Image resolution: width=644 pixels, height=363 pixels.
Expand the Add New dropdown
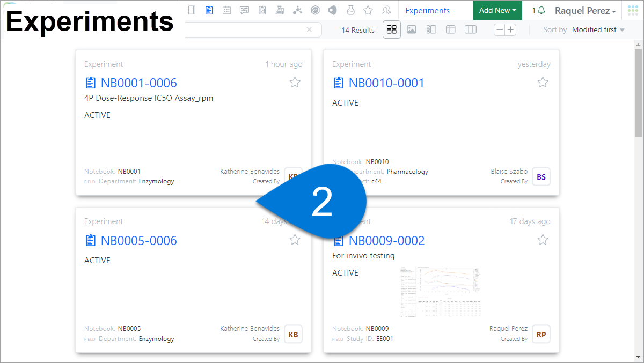(x=497, y=10)
